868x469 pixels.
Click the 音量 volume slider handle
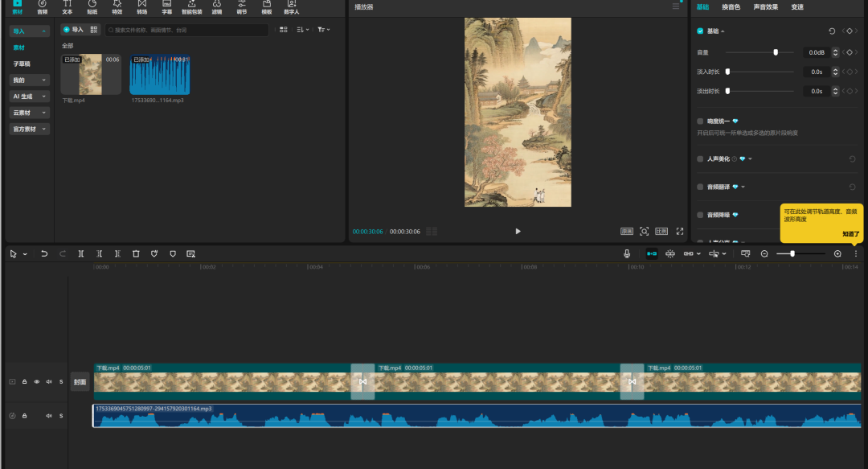pyautogui.click(x=776, y=52)
